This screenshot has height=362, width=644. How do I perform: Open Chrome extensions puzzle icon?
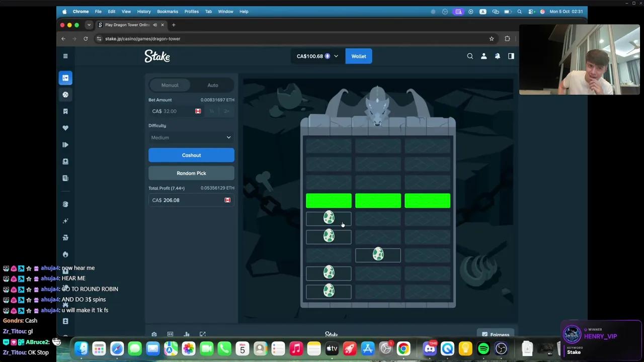pyautogui.click(x=507, y=39)
